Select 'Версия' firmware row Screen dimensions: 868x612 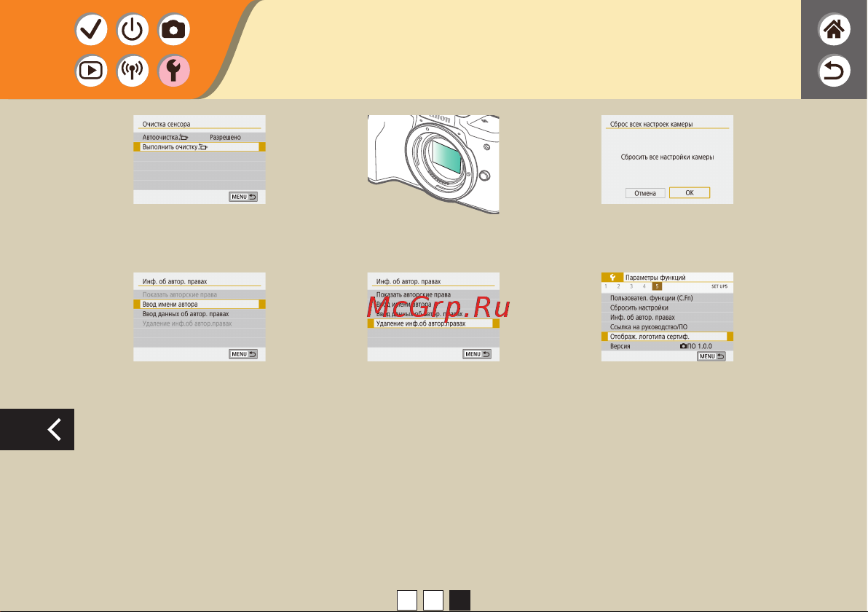(667, 346)
